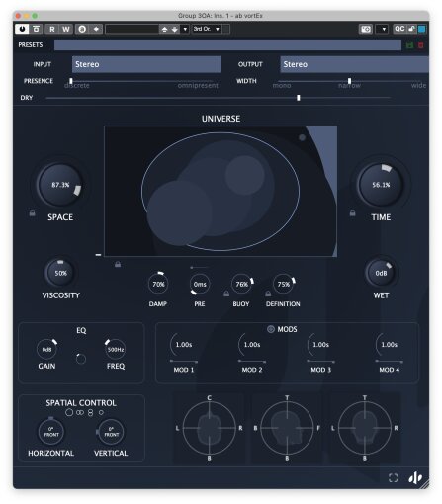
Task: Open the OUTPUT Stereo dropdown
Action: tap(354, 64)
